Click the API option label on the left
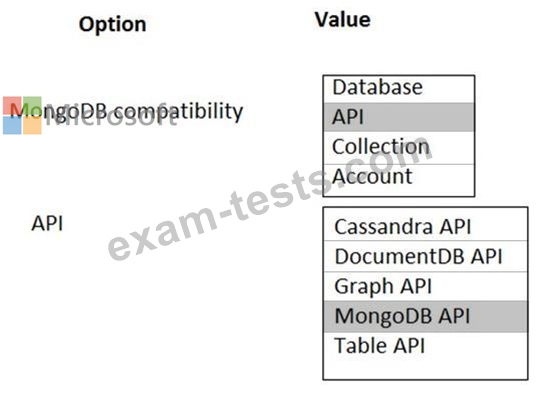The width and height of the screenshot is (540, 396). point(48,223)
